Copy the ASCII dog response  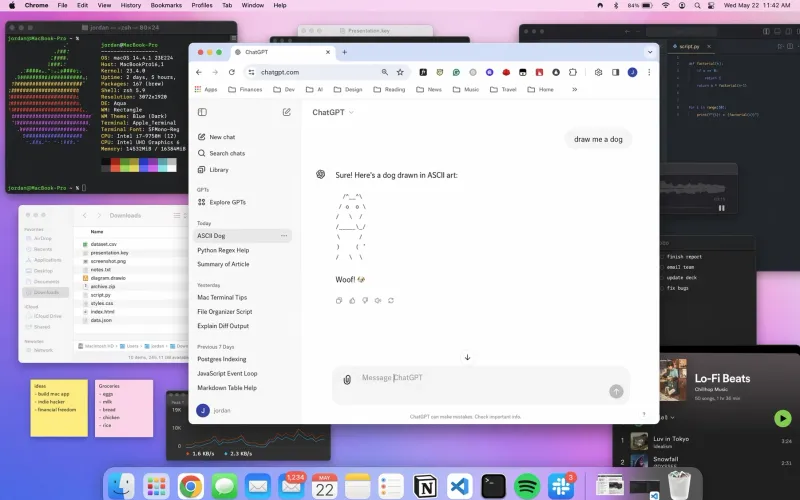click(339, 300)
